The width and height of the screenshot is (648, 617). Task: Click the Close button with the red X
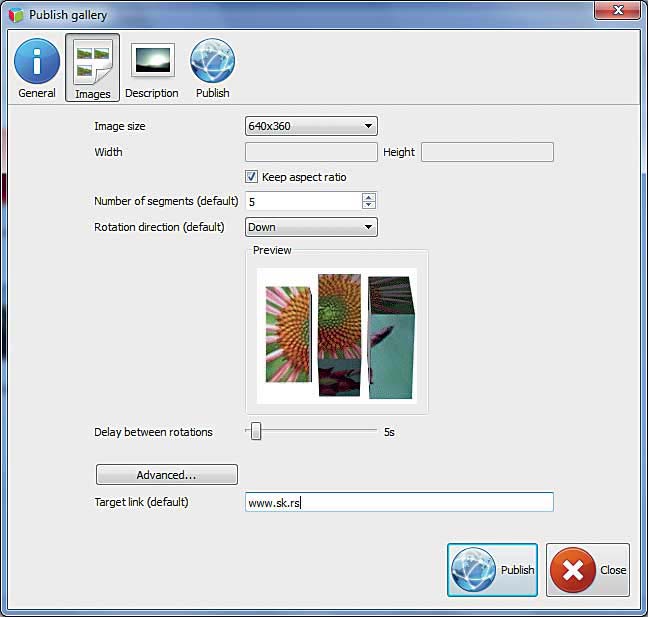[588, 570]
